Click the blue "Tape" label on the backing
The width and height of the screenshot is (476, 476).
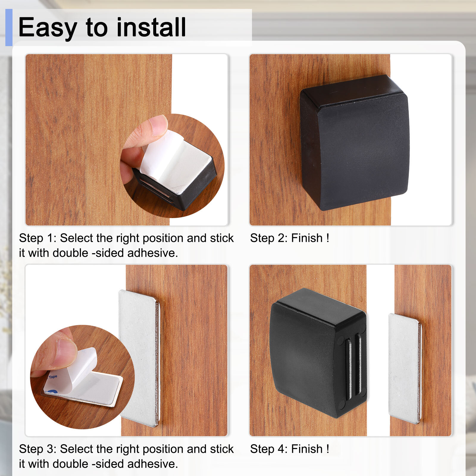pos(53,377)
